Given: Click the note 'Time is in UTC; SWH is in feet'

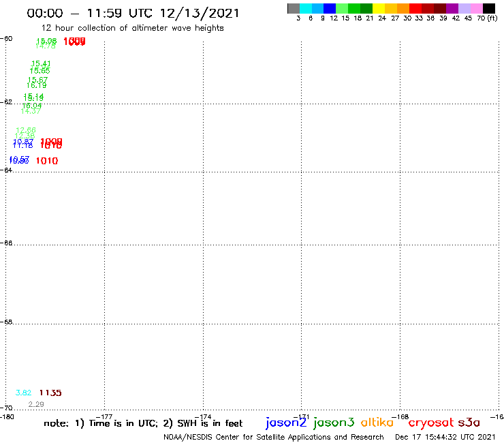Looking at the screenshot, I should pyautogui.click(x=143, y=423).
